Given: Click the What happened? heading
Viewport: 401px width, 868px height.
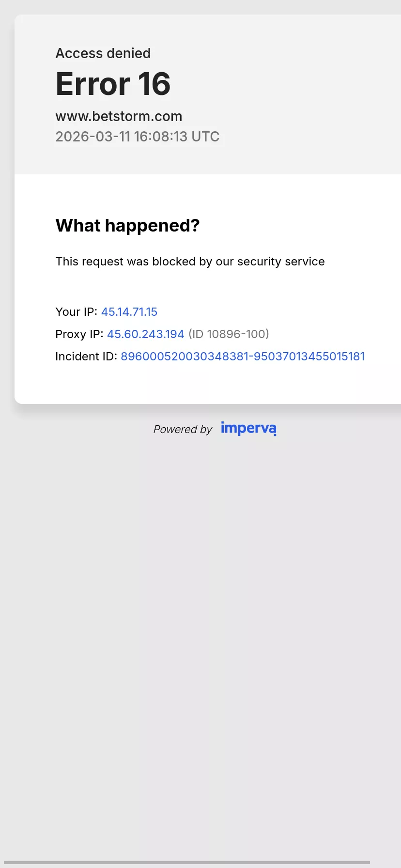Looking at the screenshot, I should (127, 226).
